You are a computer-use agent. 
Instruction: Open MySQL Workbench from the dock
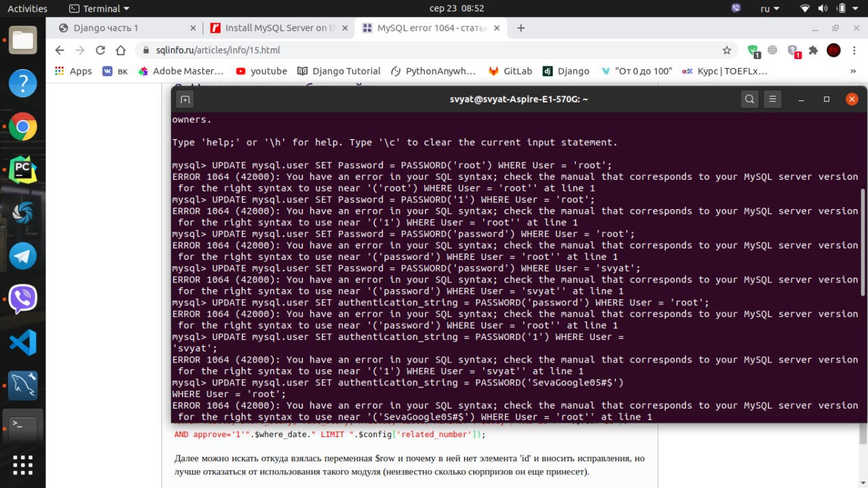point(23,385)
